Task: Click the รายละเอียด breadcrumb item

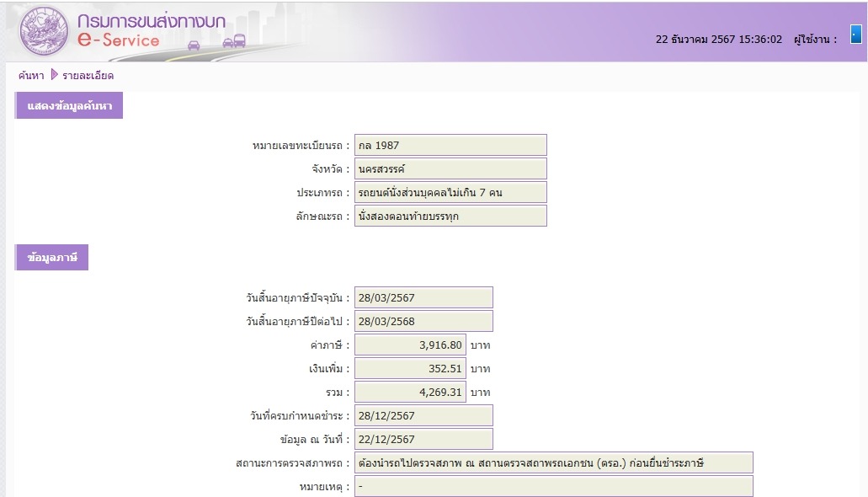Action: [88, 75]
